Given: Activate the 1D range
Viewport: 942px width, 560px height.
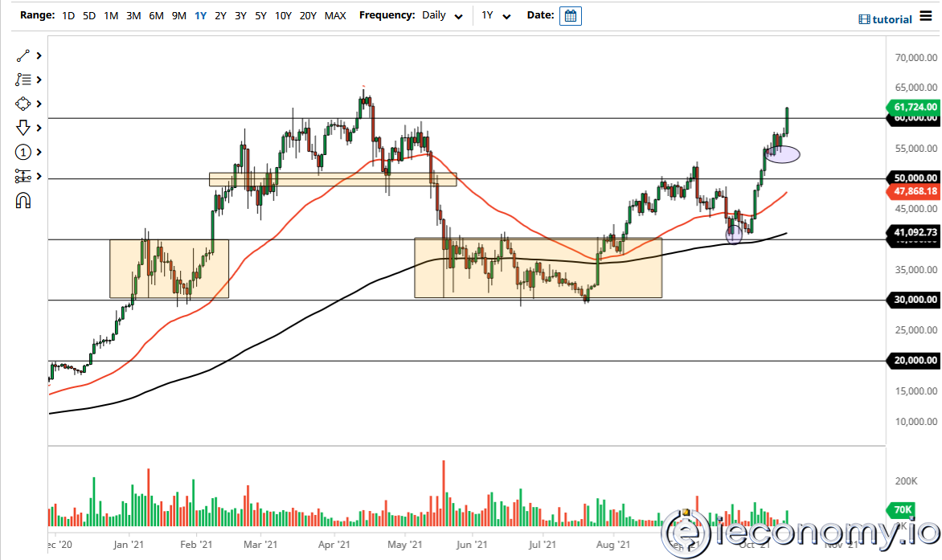Looking at the screenshot, I should pos(68,14).
